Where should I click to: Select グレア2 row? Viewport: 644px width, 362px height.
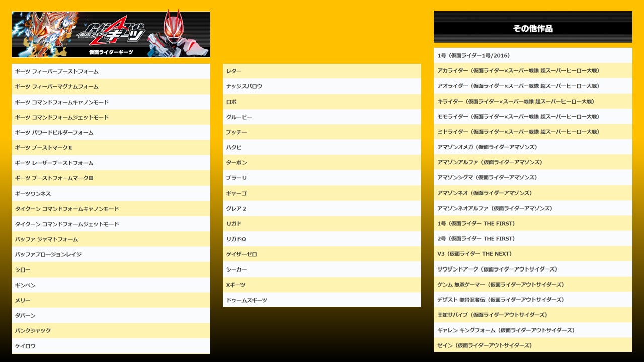pyautogui.click(x=322, y=208)
